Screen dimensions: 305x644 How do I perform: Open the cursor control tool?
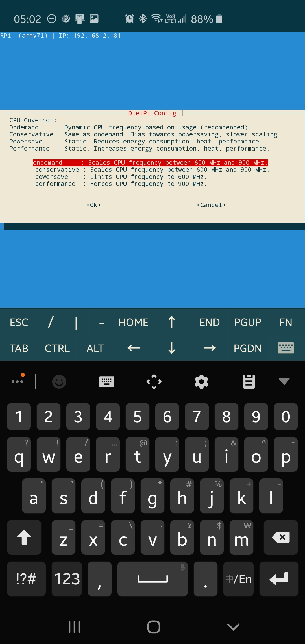tap(154, 382)
